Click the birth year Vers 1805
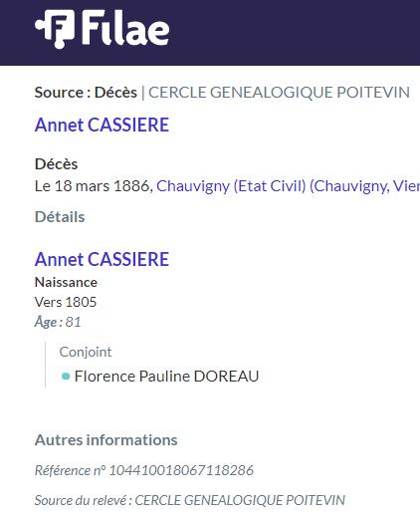 coord(66,302)
